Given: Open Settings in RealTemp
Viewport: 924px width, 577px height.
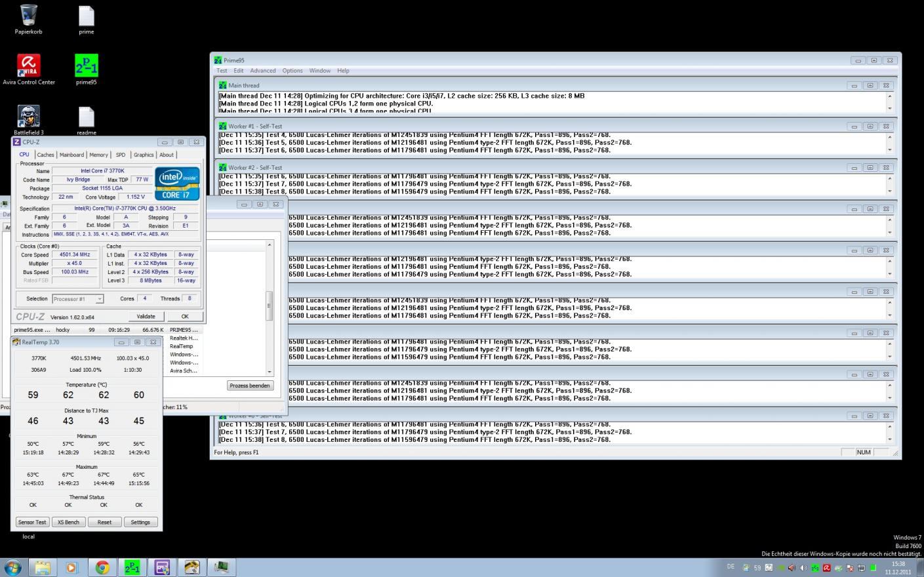Looking at the screenshot, I should click(x=140, y=522).
